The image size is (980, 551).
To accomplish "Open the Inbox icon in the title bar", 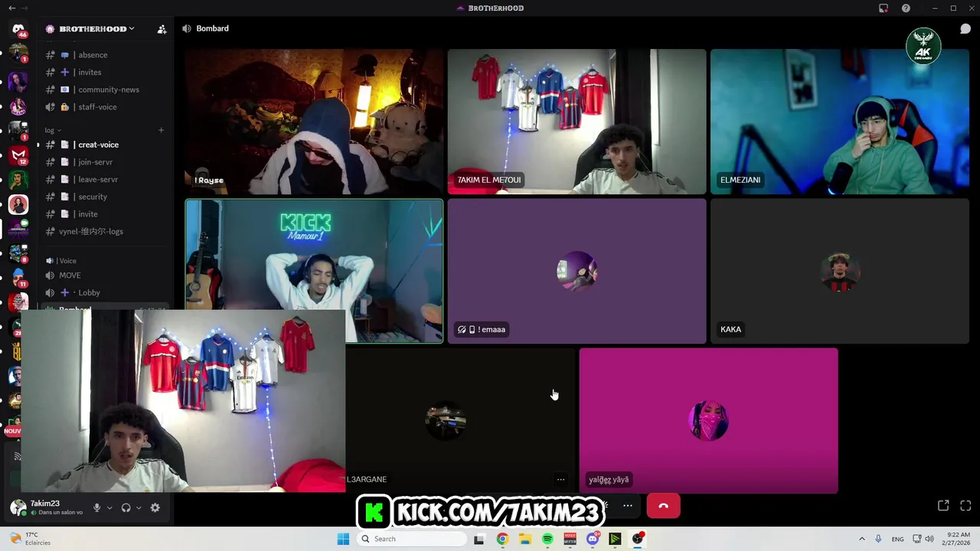I will tap(884, 8).
